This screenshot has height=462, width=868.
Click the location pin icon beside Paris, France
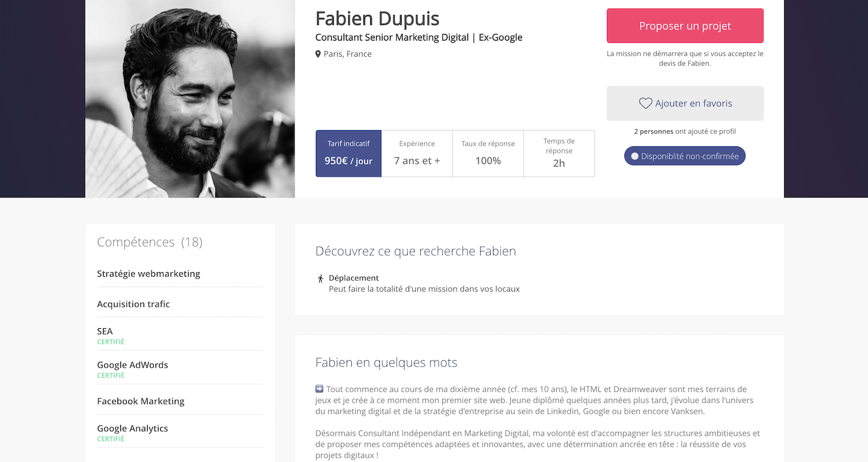[318, 54]
